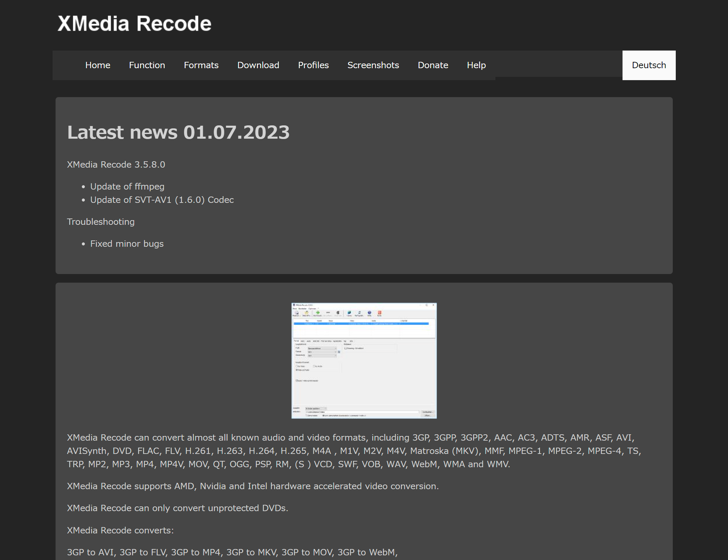Click yellow Open File icon in screenshot
This screenshot has height=560, width=728.
click(306, 313)
